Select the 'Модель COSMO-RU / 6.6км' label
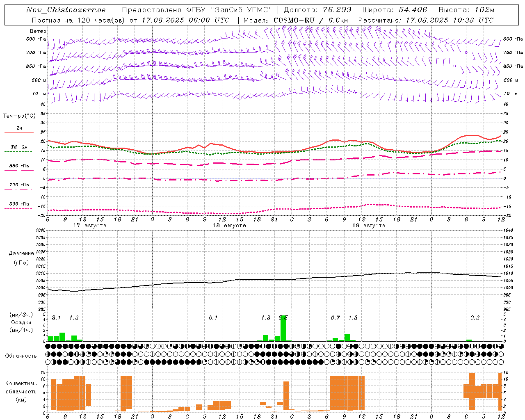Viewport: 525px width, 420px height. 296,20
